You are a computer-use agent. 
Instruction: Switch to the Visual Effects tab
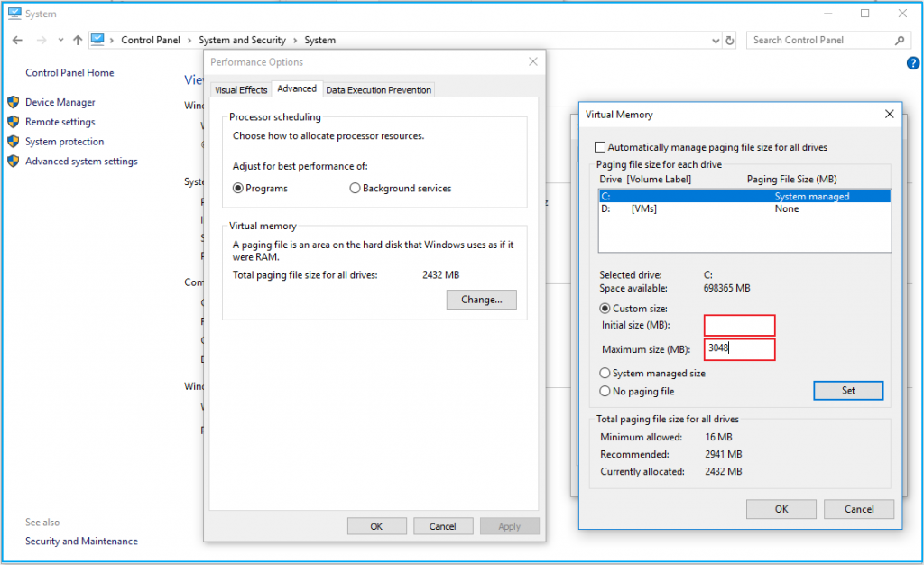click(x=240, y=89)
